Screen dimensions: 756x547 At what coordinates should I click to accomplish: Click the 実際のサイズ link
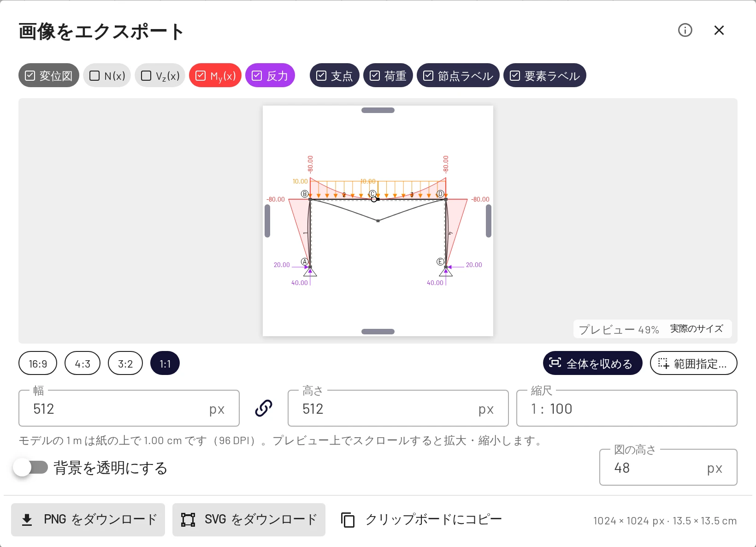pos(697,329)
